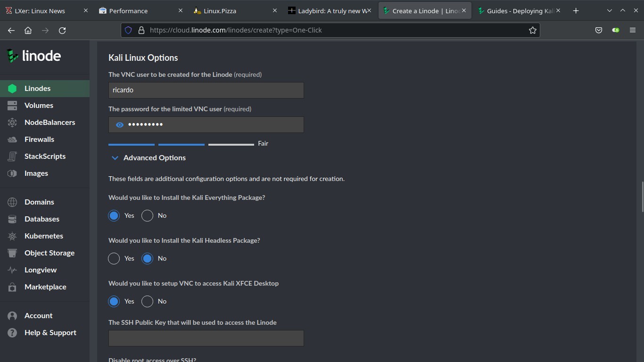Image resolution: width=644 pixels, height=362 pixels.
Task: Open a new browser tab with the plus button
Action: pos(576,11)
